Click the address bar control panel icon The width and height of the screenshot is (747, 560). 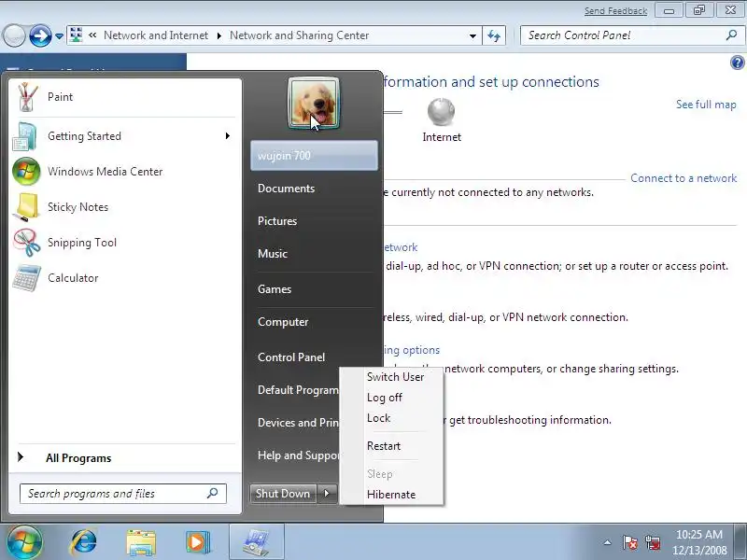coord(77,35)
